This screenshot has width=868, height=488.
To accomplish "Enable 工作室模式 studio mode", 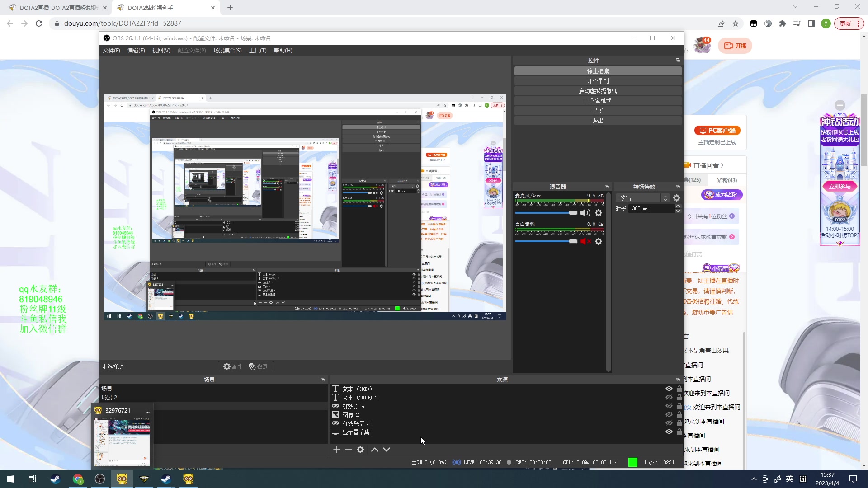I will (598, 101).
